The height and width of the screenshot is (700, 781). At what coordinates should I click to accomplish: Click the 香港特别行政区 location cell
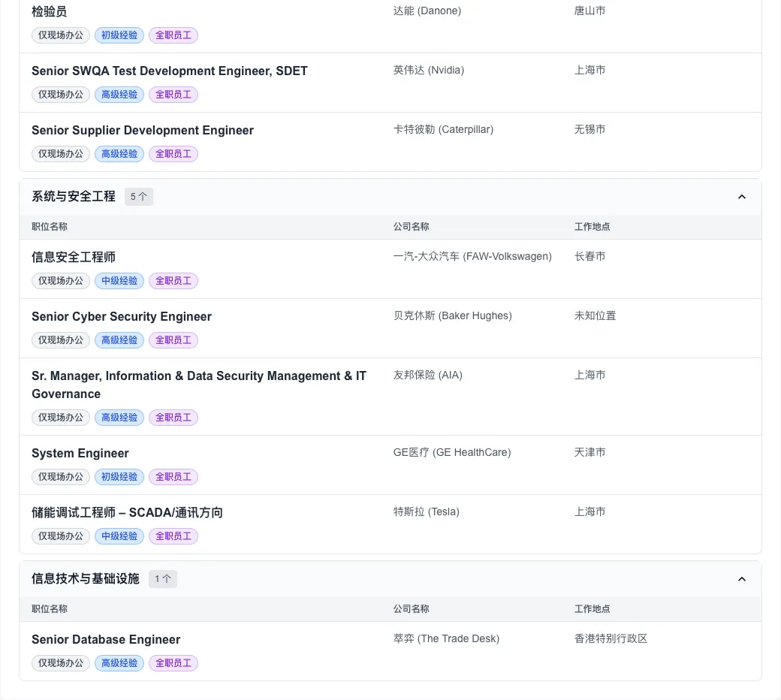point(611,638)
